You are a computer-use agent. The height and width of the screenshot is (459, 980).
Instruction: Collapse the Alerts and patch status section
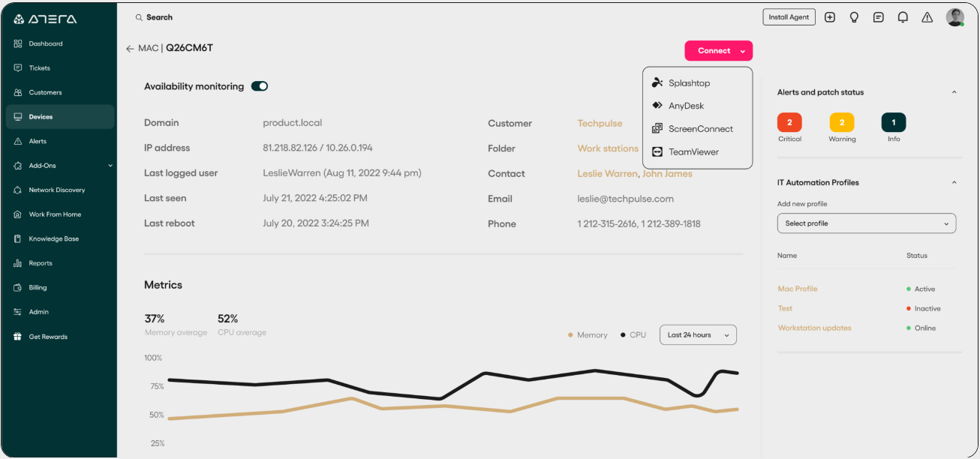pyautogui.click(x=954, y=92)
